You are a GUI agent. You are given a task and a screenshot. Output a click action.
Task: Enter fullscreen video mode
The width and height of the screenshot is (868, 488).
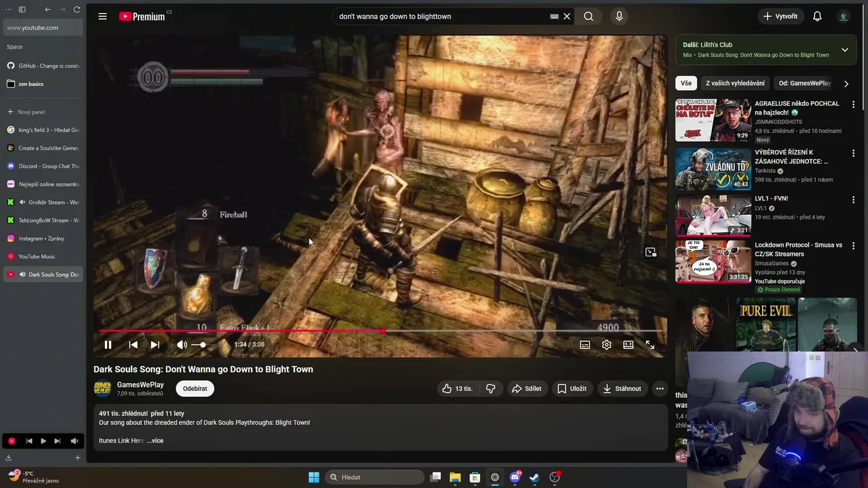click(x=650, y=344)
